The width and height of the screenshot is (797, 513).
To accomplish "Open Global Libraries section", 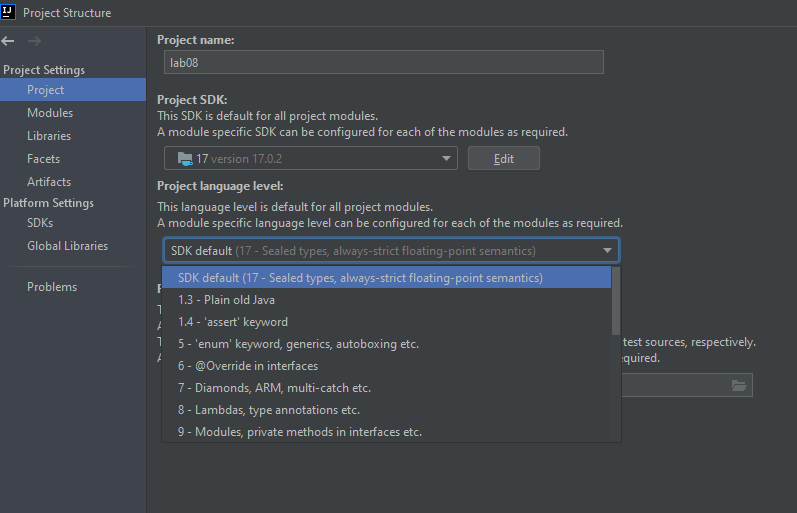I will click(x=67, y=246).
